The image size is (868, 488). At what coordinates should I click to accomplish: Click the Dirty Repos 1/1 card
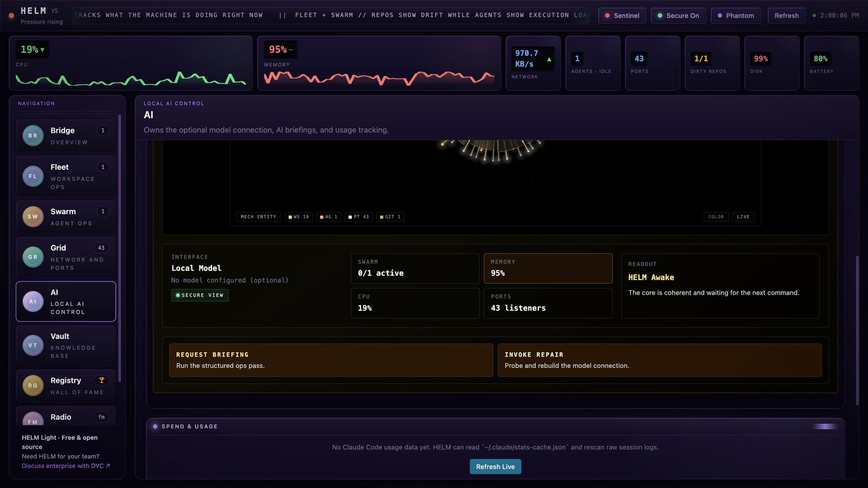[712, 63]
